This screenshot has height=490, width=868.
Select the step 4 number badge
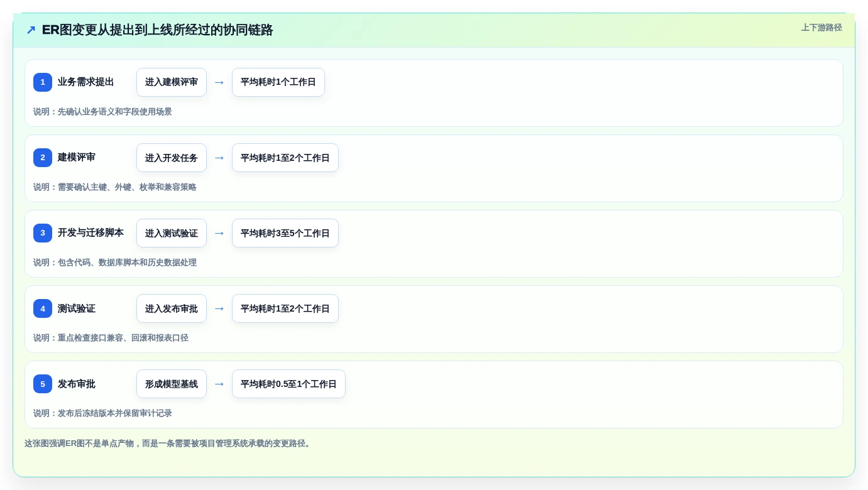[43, 308]
